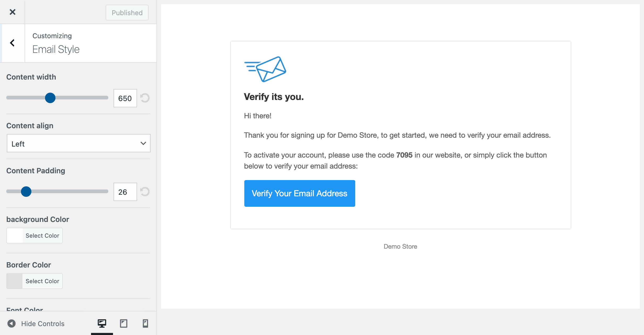
Task: Click the white background color swatch
Action: tap(14, 235)
